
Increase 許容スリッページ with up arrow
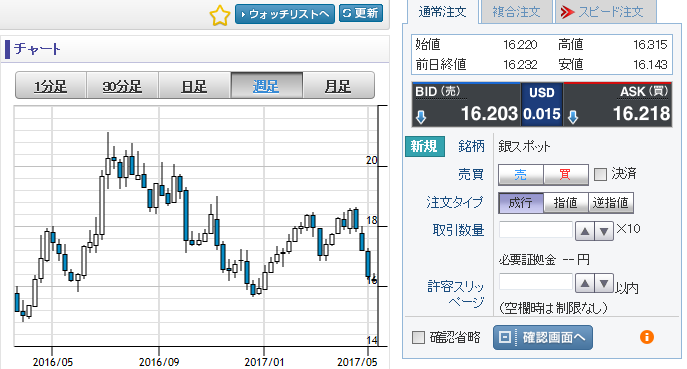(x=585, y=284)
